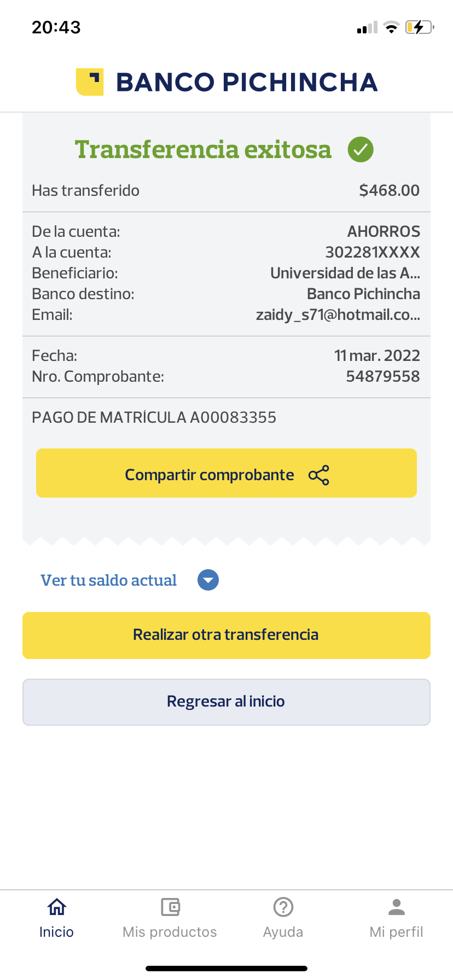453x980 pixels.
Task: Open the Inicio home icon
Action: coord(57,907)
